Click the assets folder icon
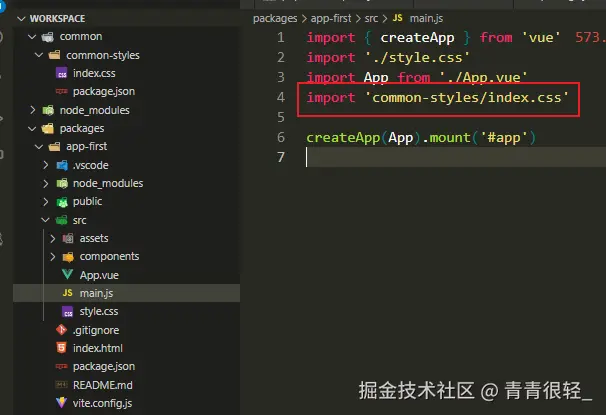 68,238
